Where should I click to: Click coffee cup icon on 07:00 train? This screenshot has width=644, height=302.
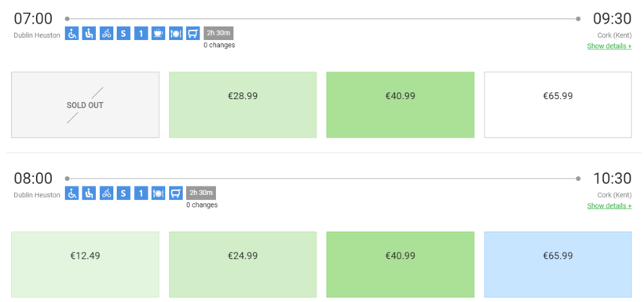click(x=158, y=33)
